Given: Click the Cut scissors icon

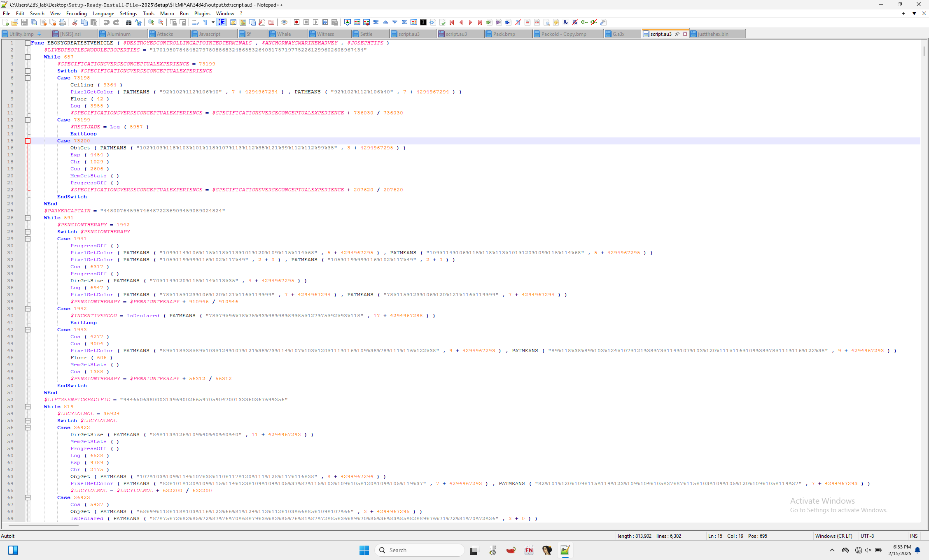Looking at the screenshot, I should (x=75, y=22).
